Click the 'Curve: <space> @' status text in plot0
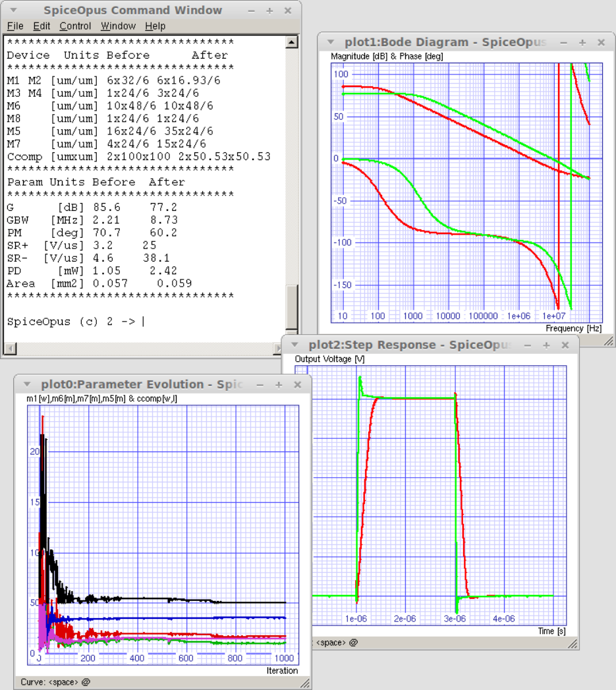 point(55,682)
